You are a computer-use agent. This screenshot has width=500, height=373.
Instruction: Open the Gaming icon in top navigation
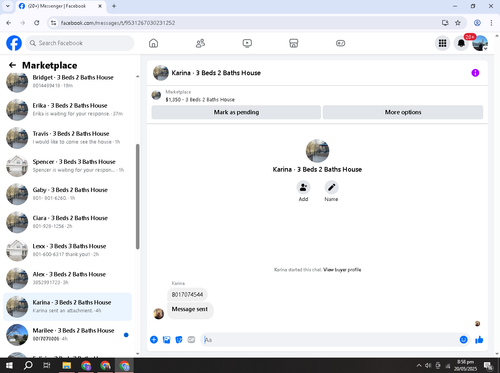point(340,43)
